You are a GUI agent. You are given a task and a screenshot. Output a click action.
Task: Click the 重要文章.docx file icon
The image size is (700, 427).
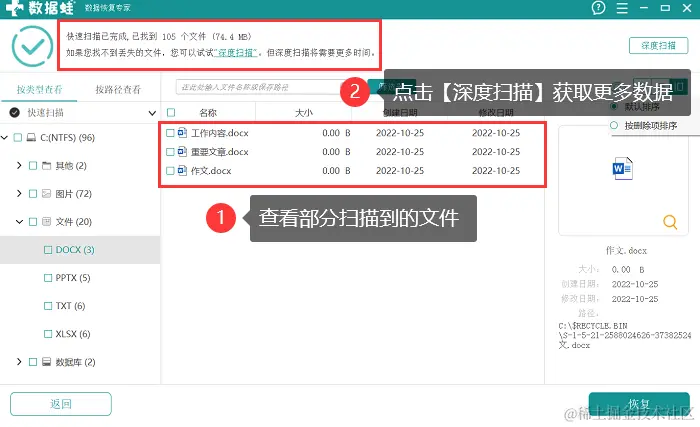click(182, 152)
